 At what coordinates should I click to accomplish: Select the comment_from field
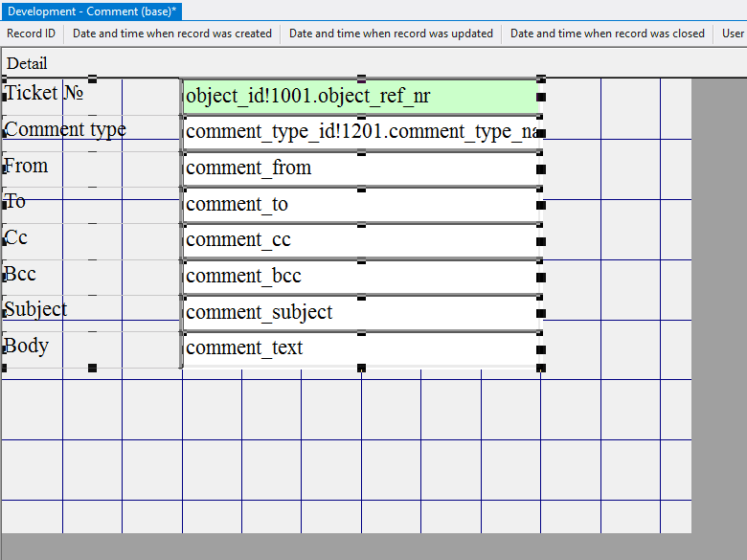point(360,168)
